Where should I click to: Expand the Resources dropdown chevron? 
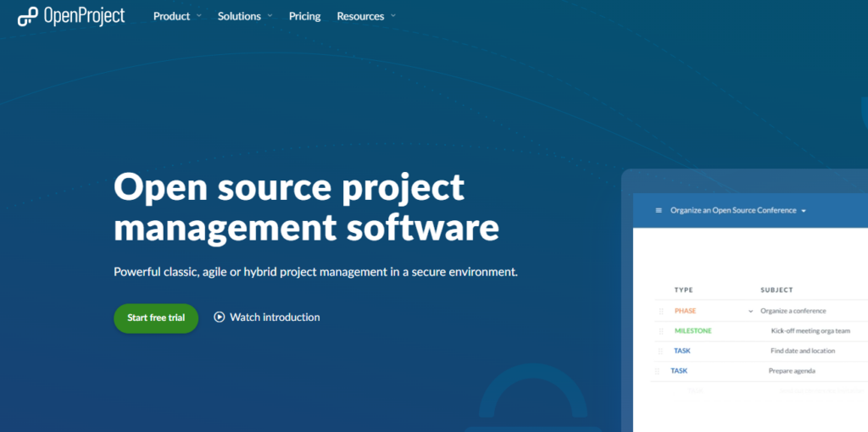click(x=393, y=15)
